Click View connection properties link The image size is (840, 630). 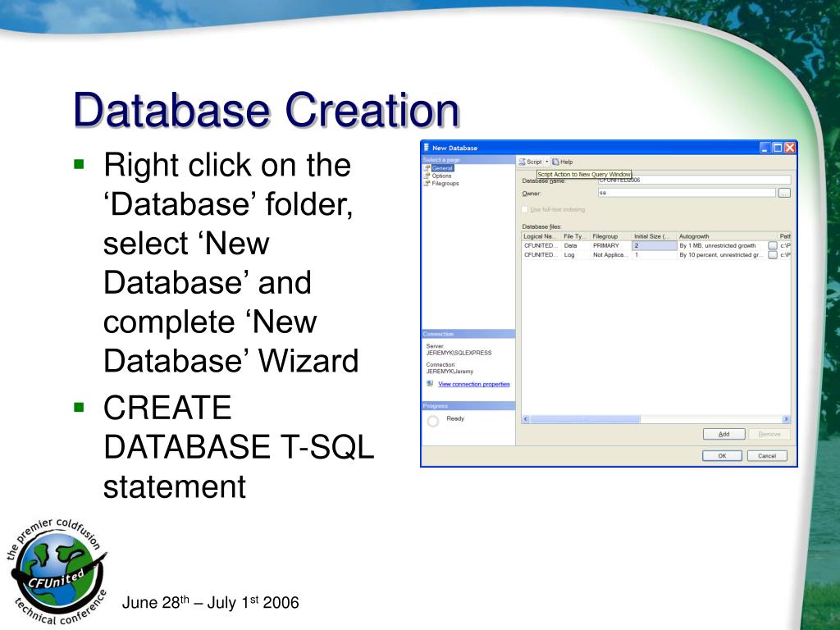pyautogui.click(x=473, y=384)
